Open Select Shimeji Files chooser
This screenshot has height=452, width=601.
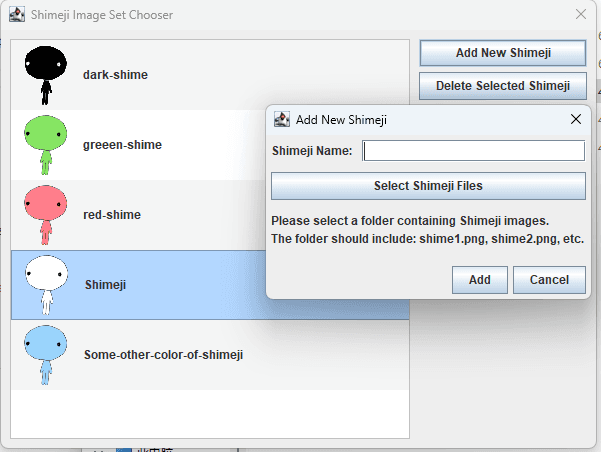[428, 186]
